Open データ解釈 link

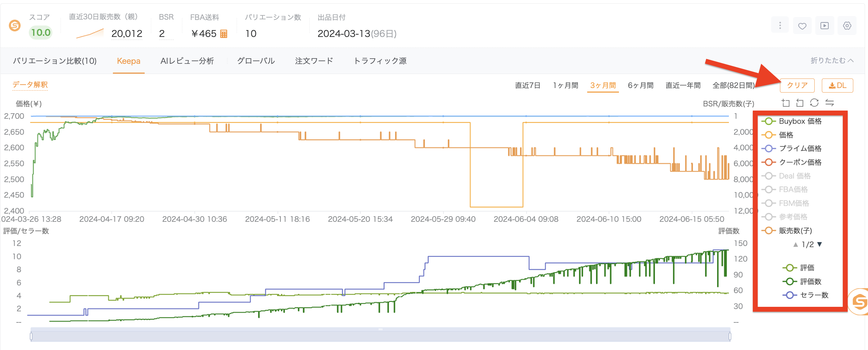pos(30,85)
